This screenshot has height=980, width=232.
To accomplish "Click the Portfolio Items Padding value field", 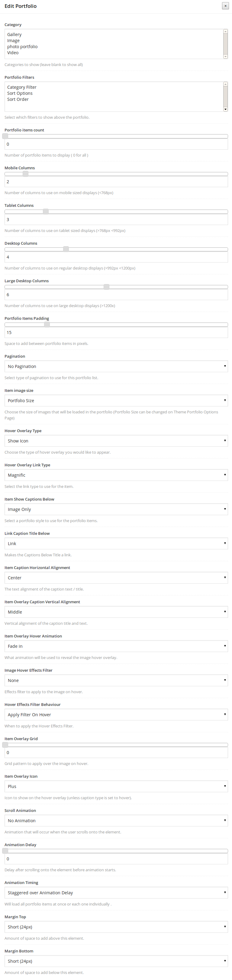I will 116,333.
